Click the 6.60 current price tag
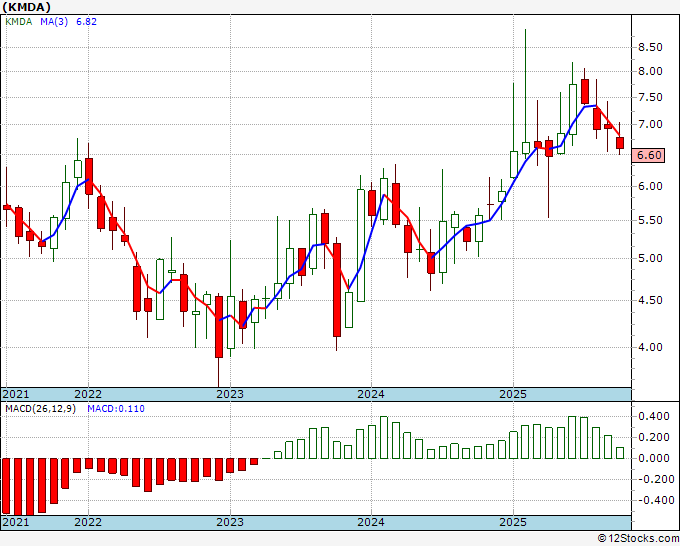Viewport: 680px width, 546px height. [x=648, y=155]
